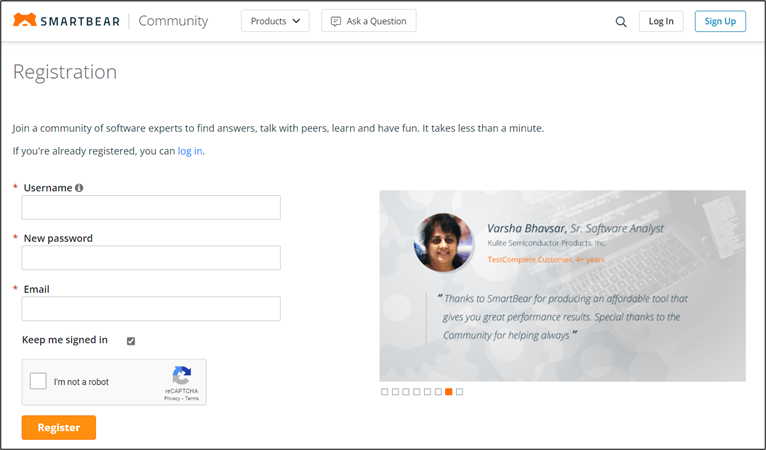Open the search magnifier icon

point(621,21)
